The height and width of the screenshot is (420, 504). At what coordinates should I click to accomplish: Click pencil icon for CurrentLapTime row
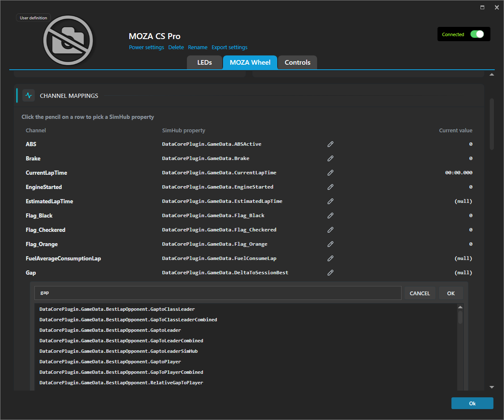tap(331, 173)
